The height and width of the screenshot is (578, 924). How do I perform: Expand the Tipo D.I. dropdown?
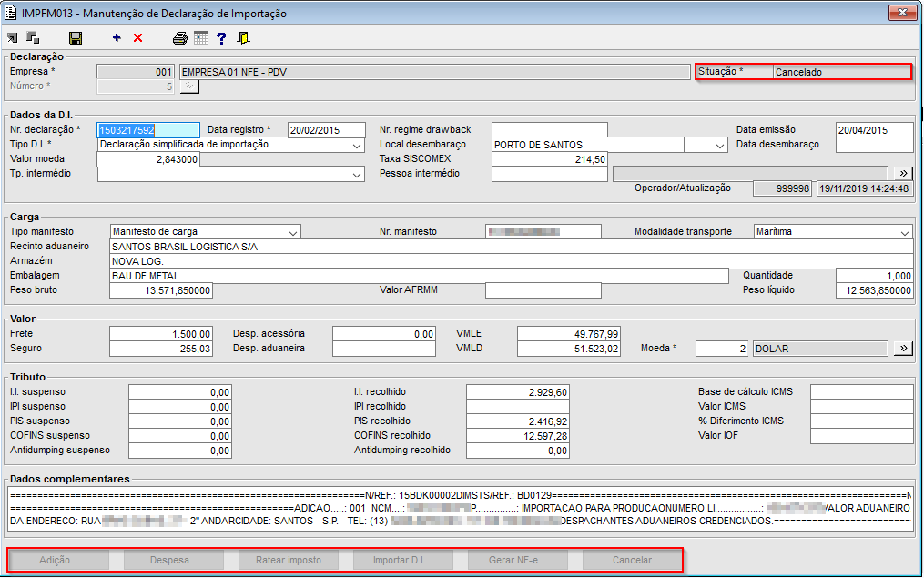tap(356, 145)
